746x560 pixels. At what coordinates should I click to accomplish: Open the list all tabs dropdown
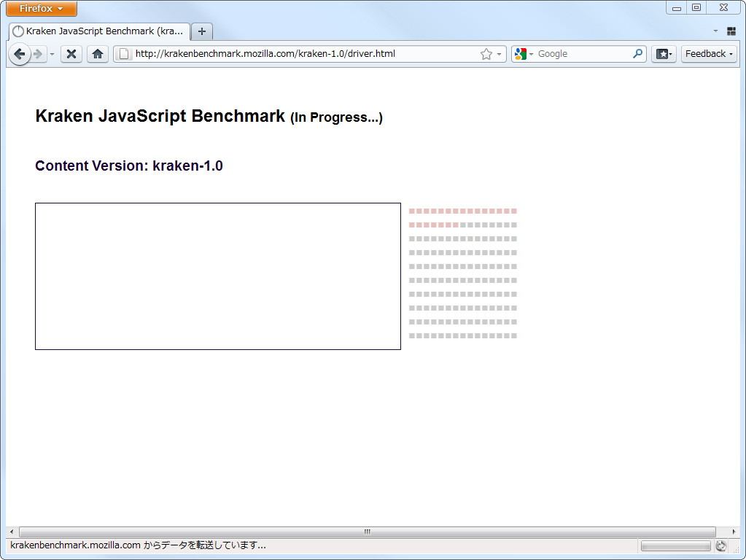(715, 31)
